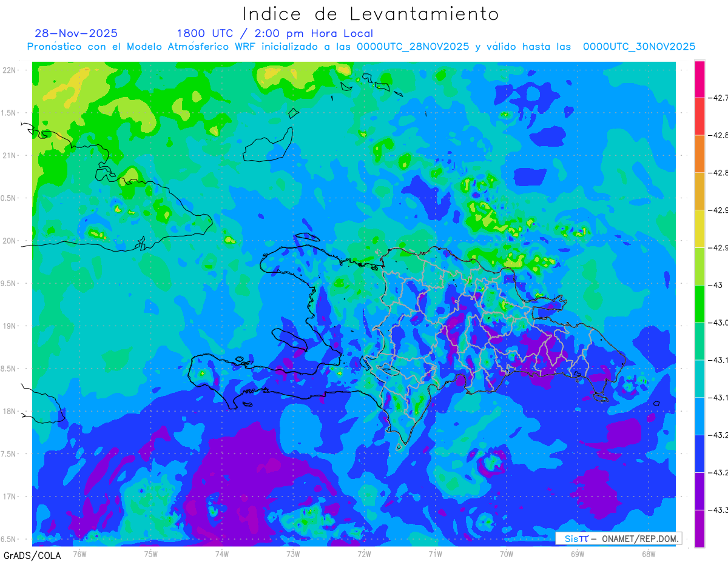
Task: Select the 8.5N latitude label
Action: point(8,369)
